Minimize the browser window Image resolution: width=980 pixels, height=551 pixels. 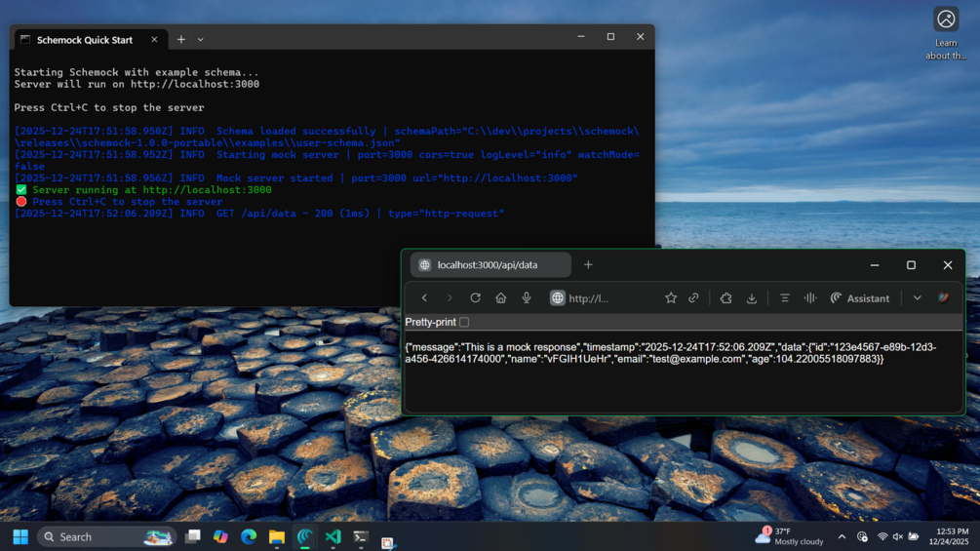click(875, 265)
